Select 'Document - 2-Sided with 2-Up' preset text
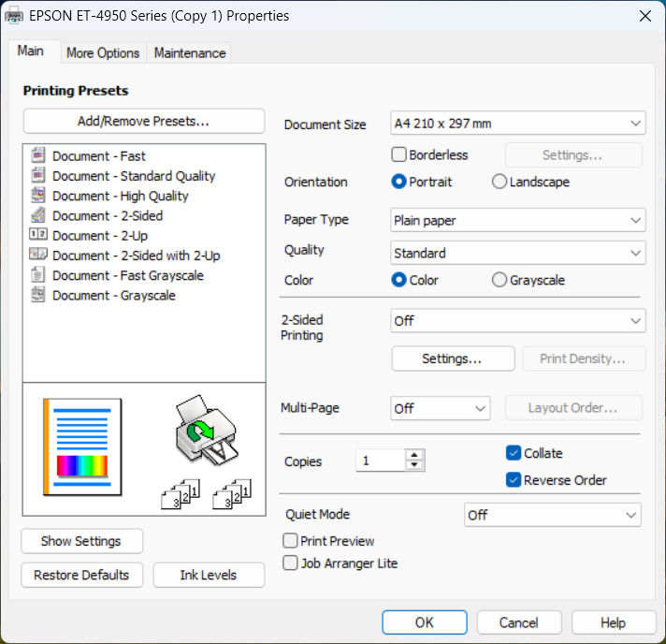This screenshot has height=644, width=666. pyautogui.click(x=137, y=256)
